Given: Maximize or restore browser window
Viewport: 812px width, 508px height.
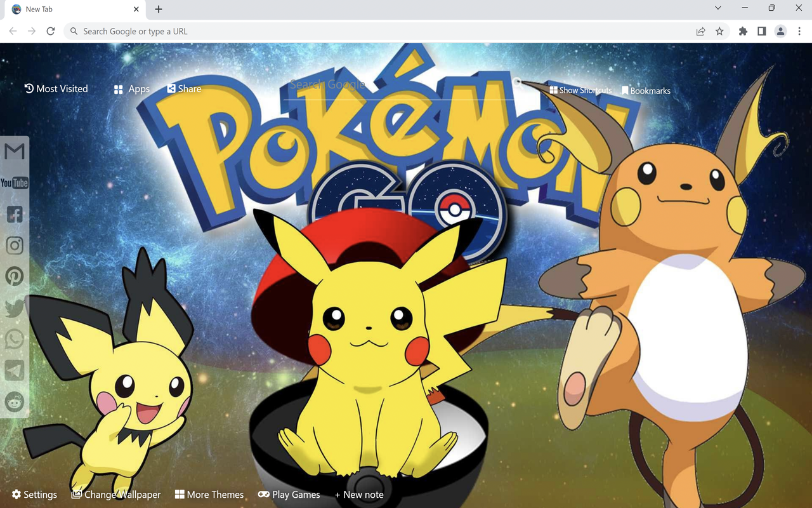Looking at the screenshot, I should (771, 8).
